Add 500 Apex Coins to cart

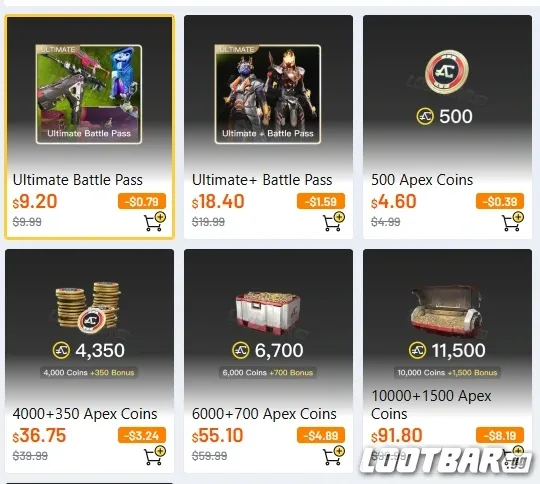coord(513,222)
